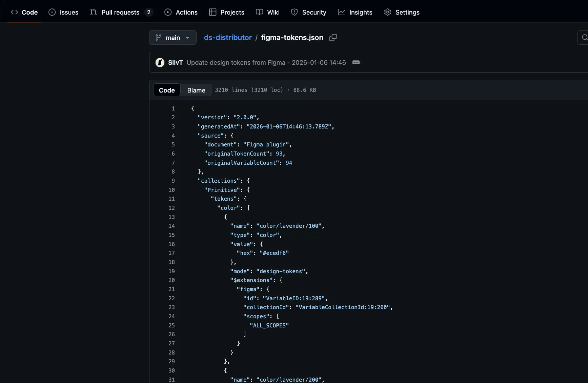This screenshot has width=588, height=383.
Task: Copy the file path using copy icon
Action: [333, 38]
